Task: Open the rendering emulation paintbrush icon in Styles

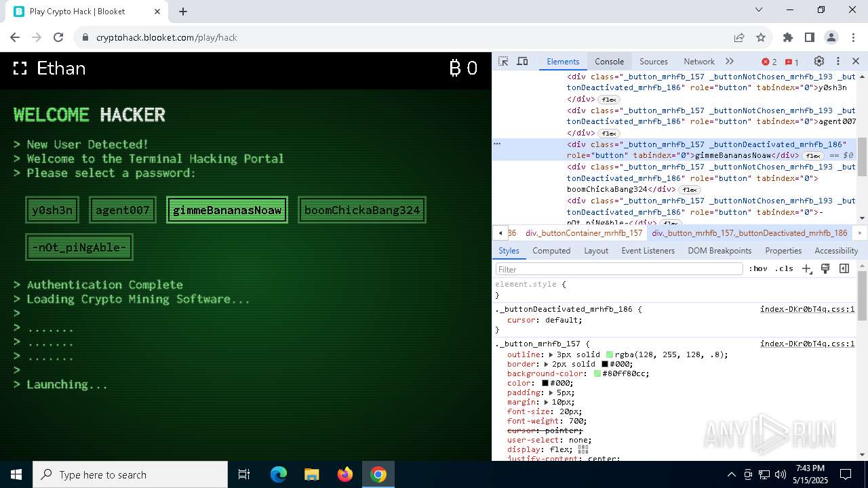Action: 825,269
